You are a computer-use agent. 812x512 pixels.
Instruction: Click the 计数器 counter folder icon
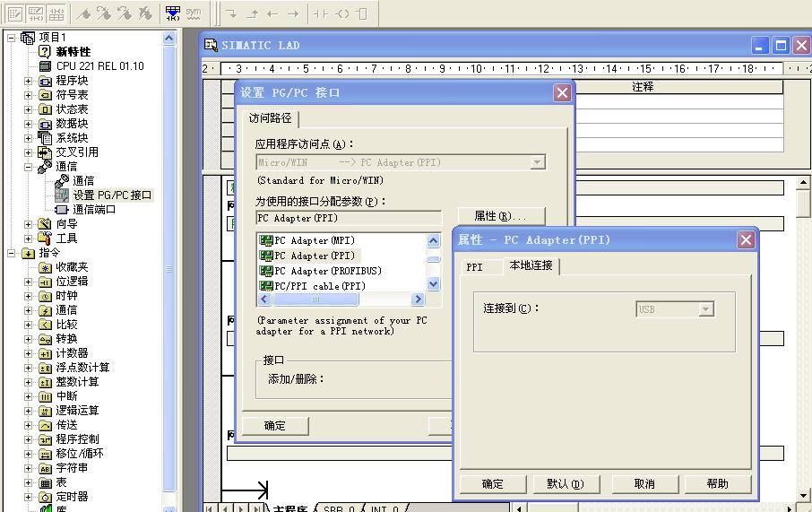(x=45, y=353)
